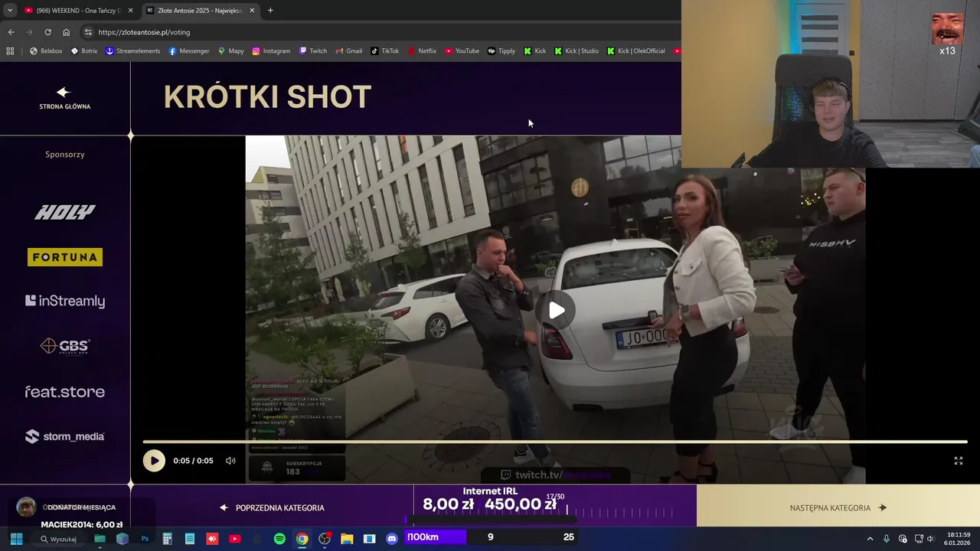This screenshot has height=551, width=980.
Task: Open the Belabox bookmark
Action: tap(46, 51)
